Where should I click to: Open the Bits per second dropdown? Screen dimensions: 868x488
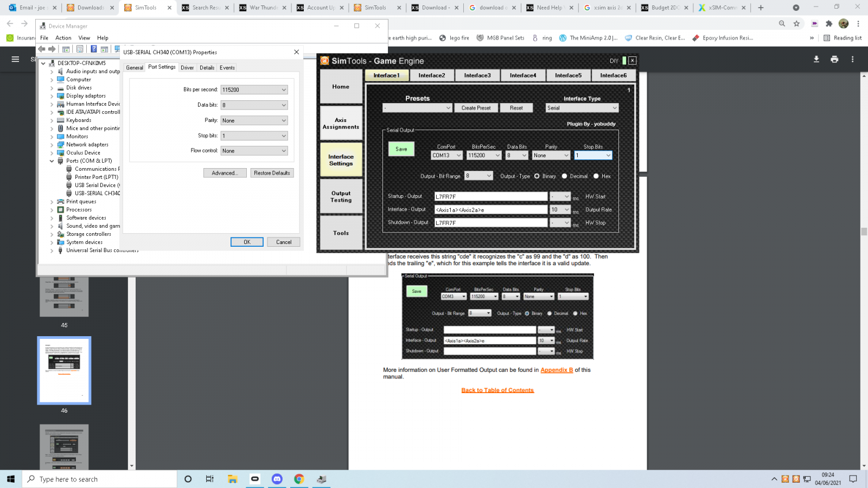click(254, 89)
